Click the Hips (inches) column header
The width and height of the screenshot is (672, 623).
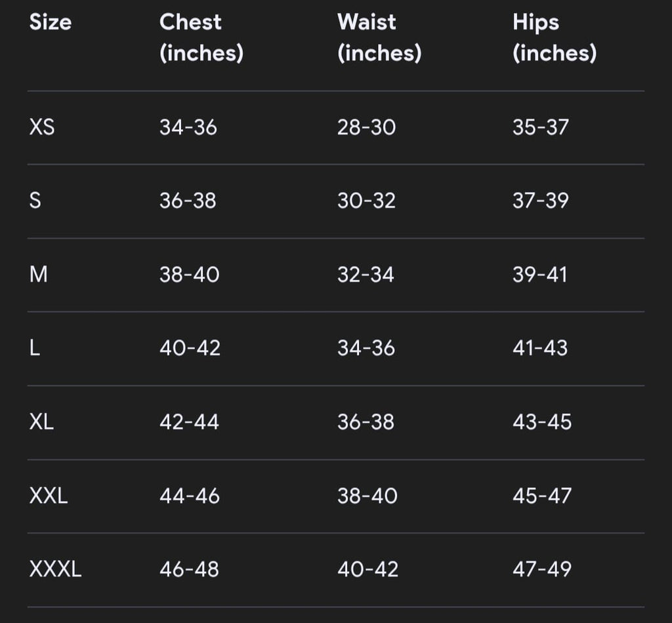[554, 37]
